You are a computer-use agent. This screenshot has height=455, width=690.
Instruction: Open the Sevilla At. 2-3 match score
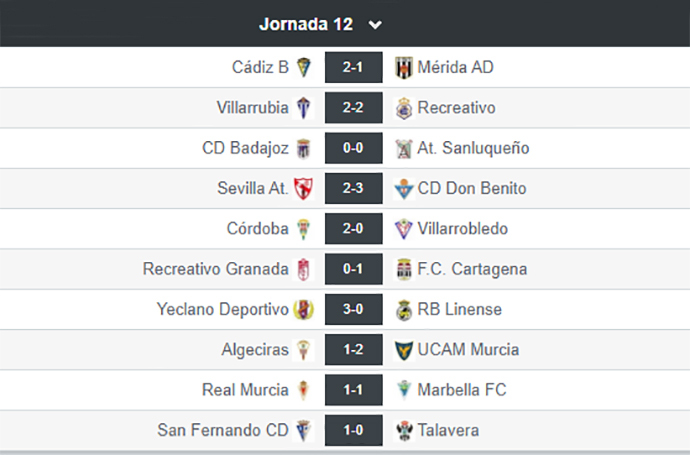[x=353, y=188]
